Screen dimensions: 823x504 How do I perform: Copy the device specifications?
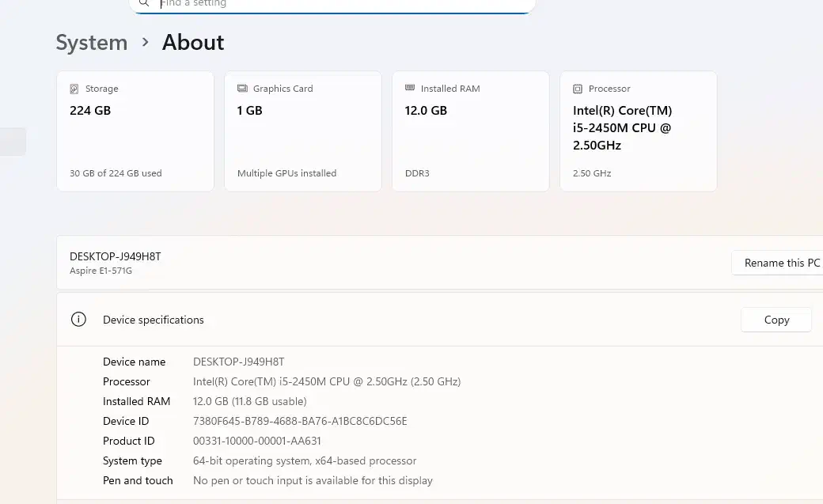tap(776, 320)
